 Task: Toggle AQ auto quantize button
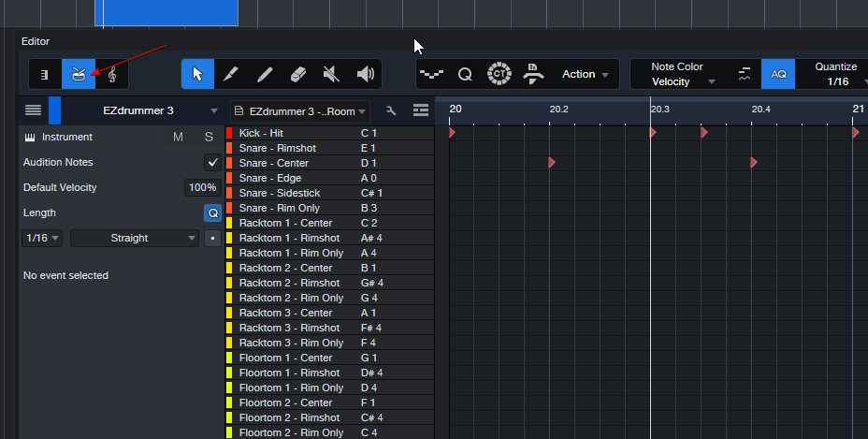(x=778, y=74)
